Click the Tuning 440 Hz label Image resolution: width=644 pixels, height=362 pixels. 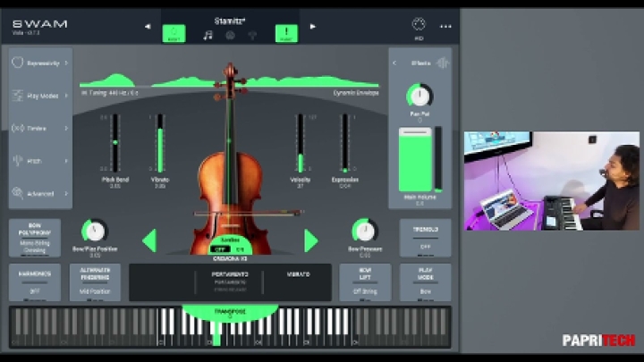(110, 93)
